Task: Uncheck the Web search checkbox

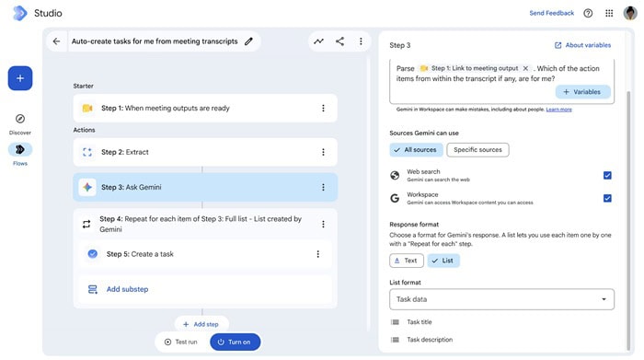Action: point(607,176)
